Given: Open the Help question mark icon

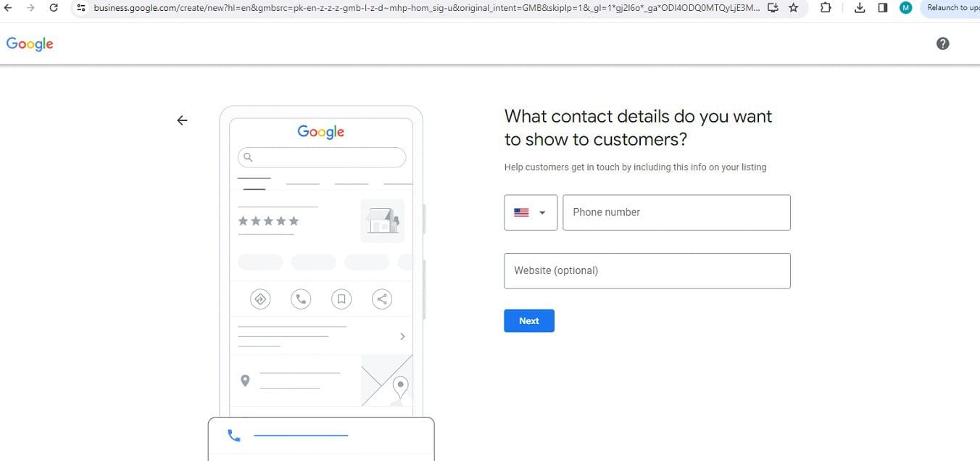Looking at the screenshot, I should pos(942,43).
